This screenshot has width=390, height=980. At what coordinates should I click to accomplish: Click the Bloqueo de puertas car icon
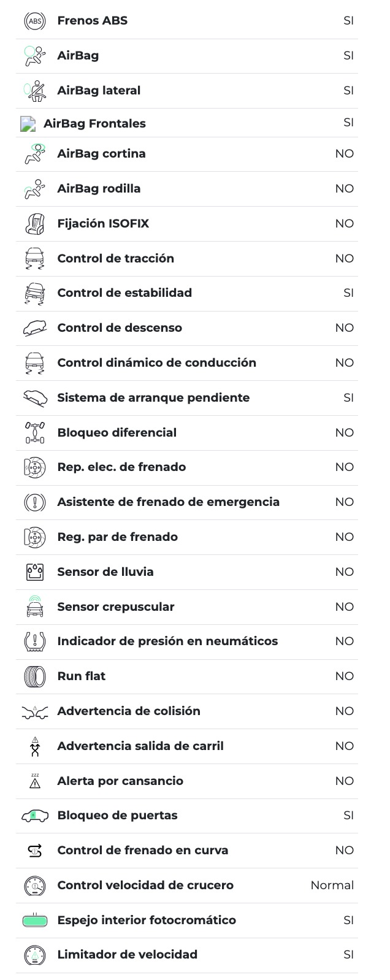34,816
